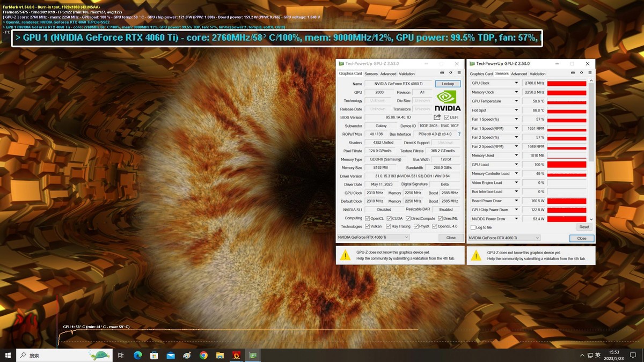Click the NVIDIA logo on the Graphics Card tab
Viewport: 644px width, 362px height.
(x=448, y=98)
